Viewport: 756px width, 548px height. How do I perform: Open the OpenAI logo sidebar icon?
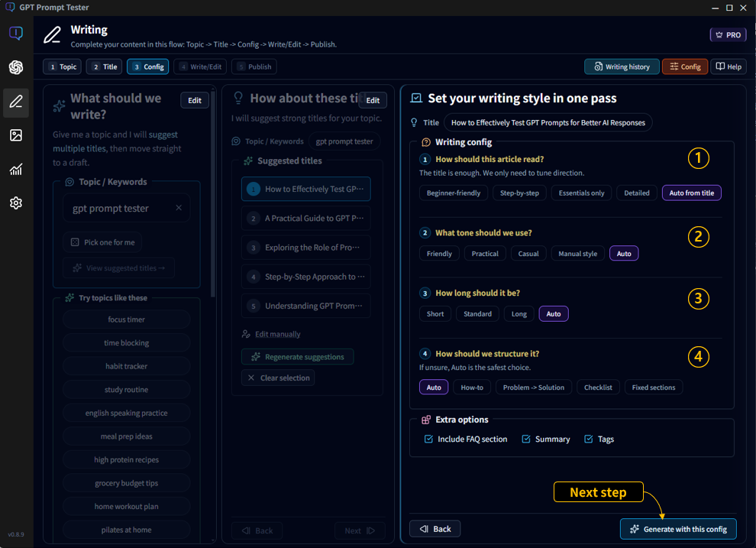[x=15, y=68]
